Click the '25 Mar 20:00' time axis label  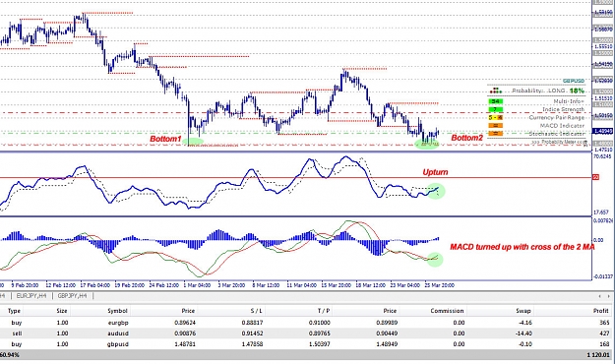click(x=439, y=285)
